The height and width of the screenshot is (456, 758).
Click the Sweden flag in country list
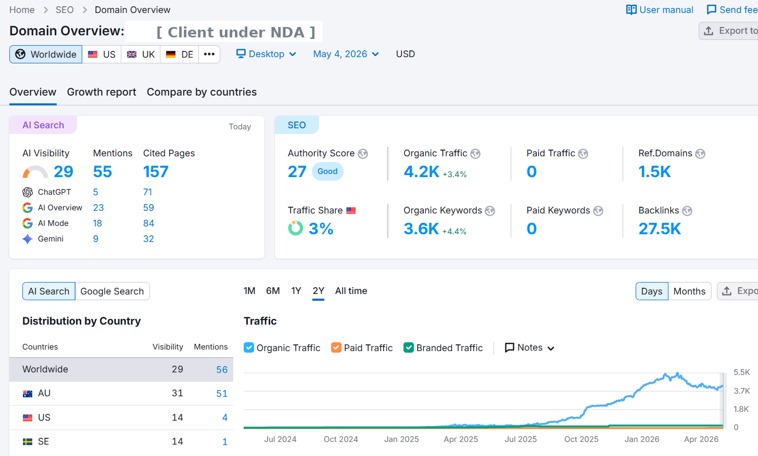coord(28,441)
